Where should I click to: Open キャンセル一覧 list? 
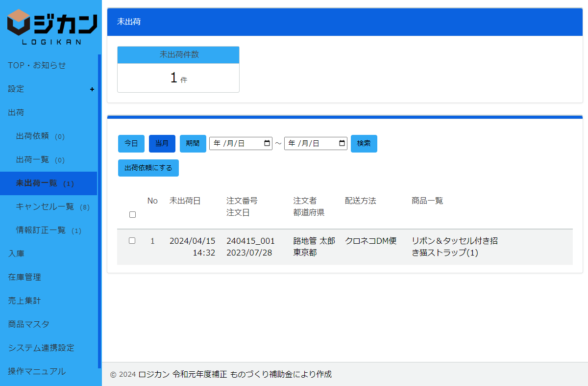(45, 207)
